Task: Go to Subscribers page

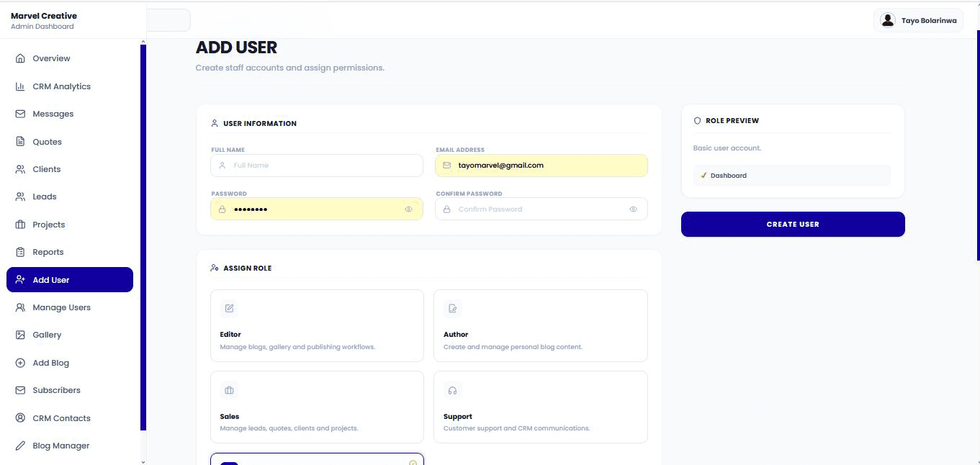Action: coord(70,390)
